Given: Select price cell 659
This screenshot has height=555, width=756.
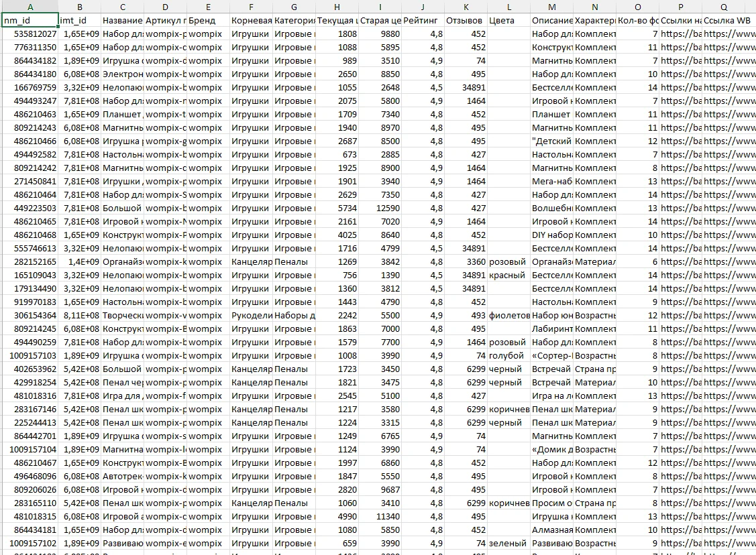Looking at the screenshot, I should [337, 543].
